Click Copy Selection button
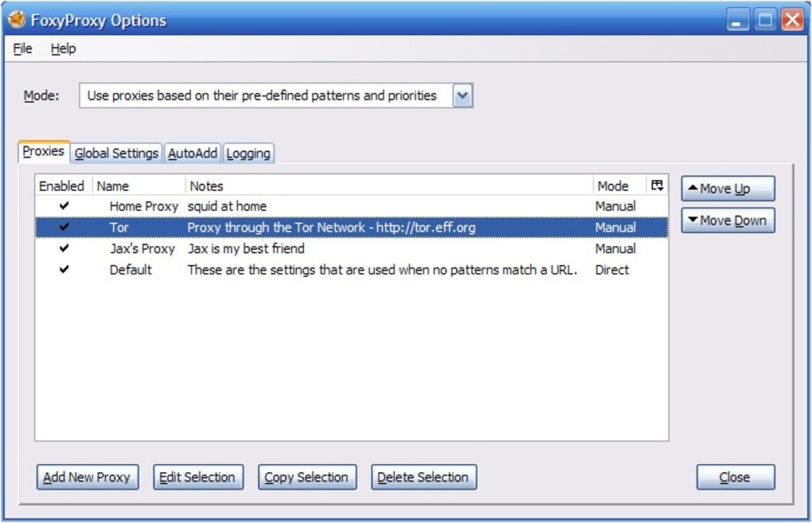The image size is (812, 523). click(x=306, y=477)
